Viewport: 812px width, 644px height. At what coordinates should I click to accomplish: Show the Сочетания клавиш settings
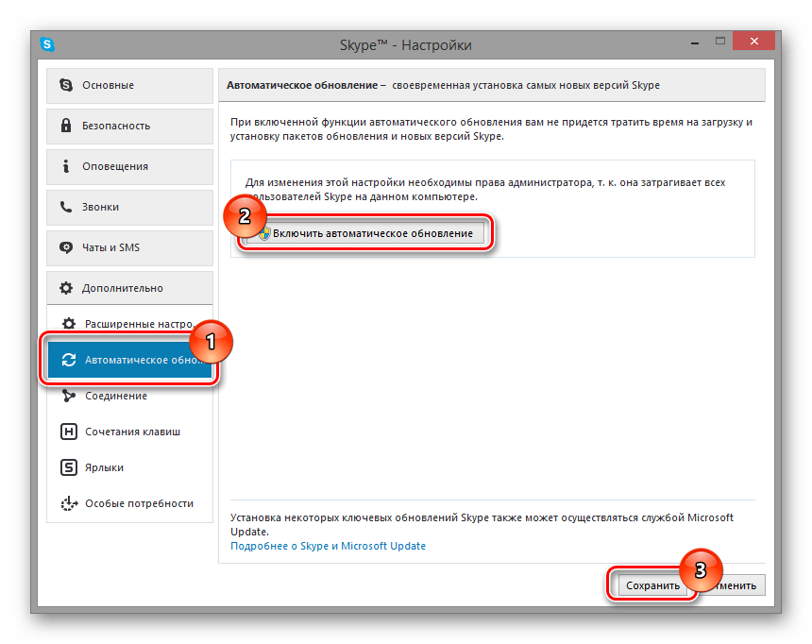click(x=129, y=432)
